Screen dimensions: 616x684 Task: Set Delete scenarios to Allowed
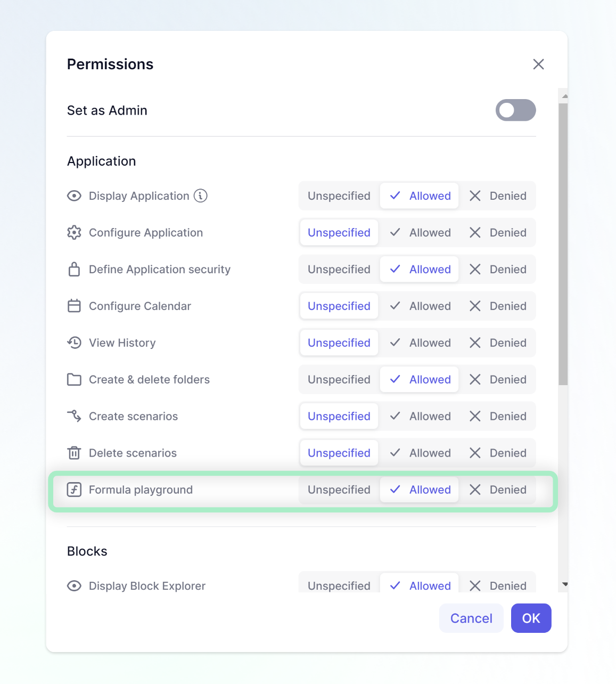pos(420,453)
